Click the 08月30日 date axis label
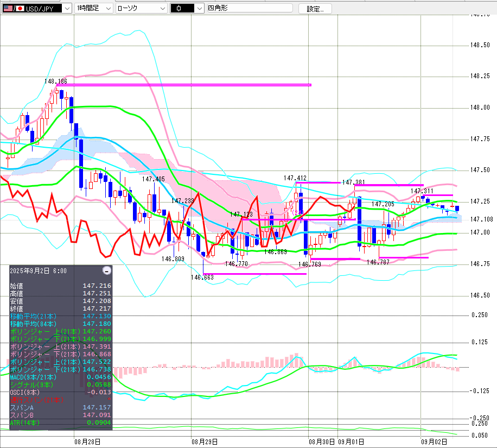 click(322, 441)
